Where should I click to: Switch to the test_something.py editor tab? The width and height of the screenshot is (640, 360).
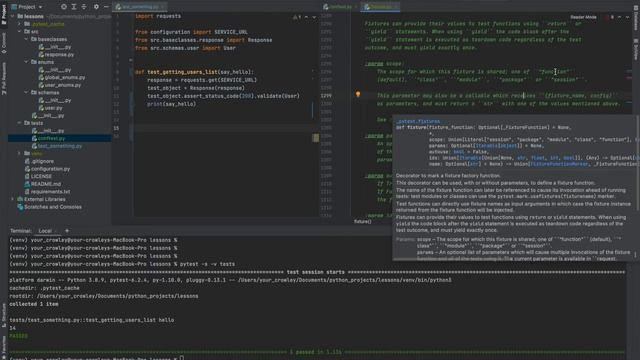tap(139, 7)
